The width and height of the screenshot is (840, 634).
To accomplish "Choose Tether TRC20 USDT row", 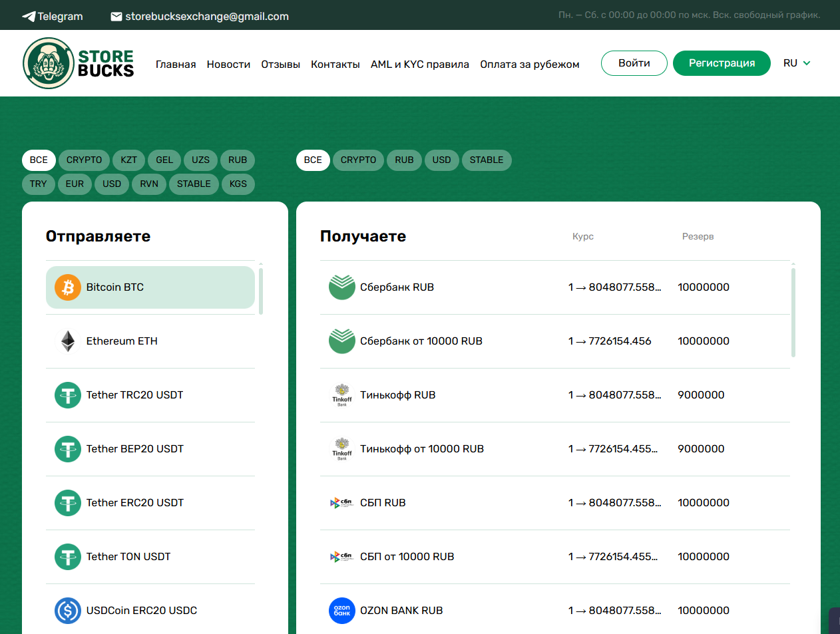I will point(150,395).
